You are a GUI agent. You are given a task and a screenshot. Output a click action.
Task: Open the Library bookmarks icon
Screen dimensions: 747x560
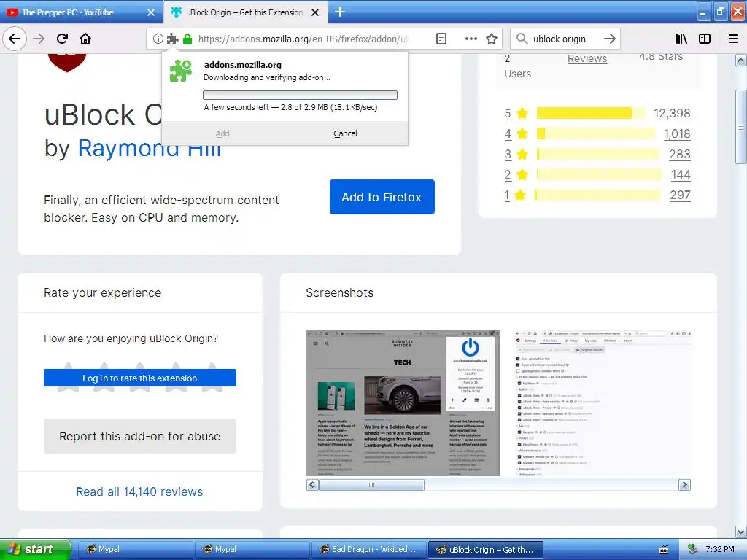tap(681, 39)
